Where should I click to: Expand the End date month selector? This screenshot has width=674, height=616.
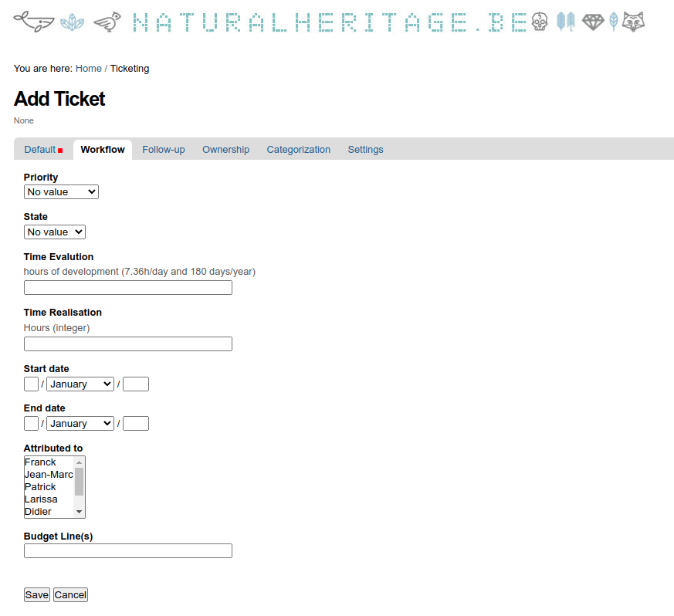coord(80,424)
